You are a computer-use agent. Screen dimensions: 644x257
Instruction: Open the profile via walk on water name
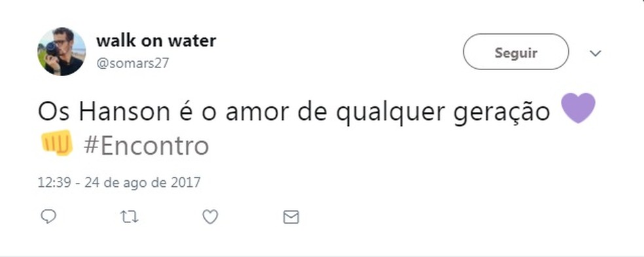click(x=156, y=41)
